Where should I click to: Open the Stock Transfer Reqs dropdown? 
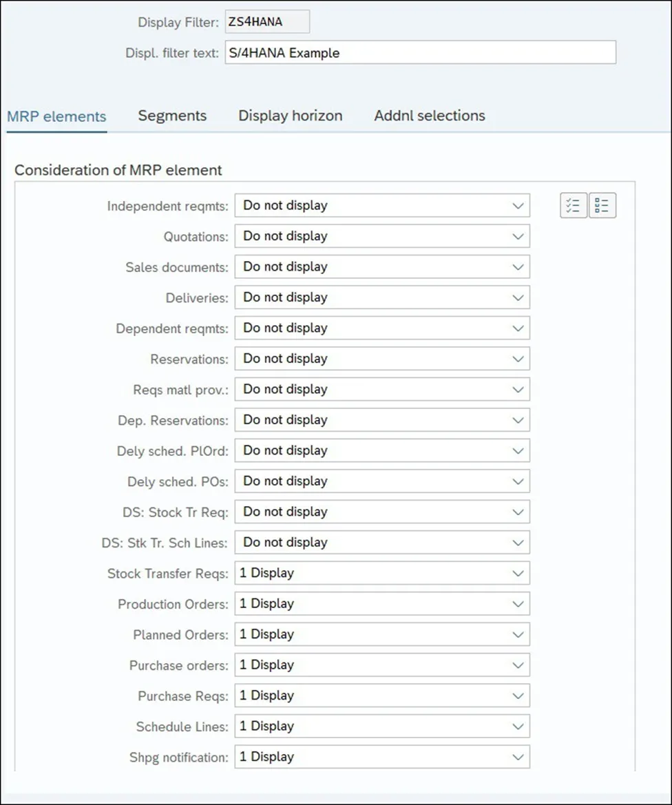[x=518, y=573]
